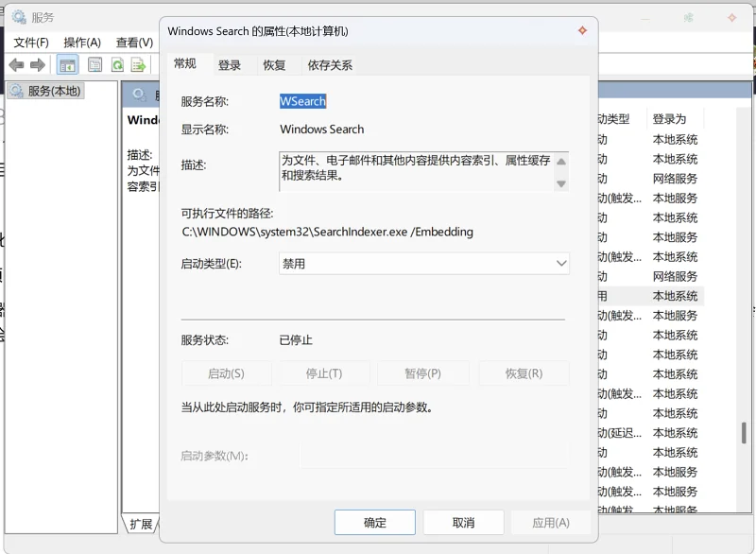This screenshot has height=554, width=756.
Task: Click the 停止(T) button
Action: (324, 373)
